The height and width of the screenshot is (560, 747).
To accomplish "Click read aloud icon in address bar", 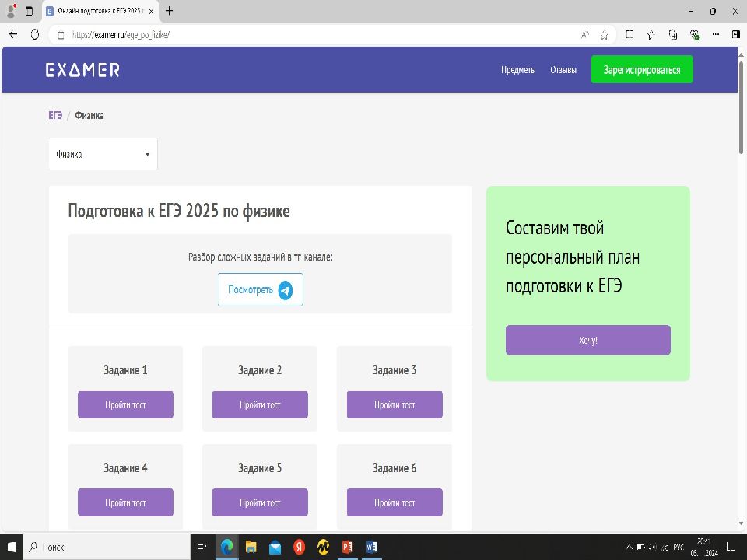I will (x=585, y=34).
